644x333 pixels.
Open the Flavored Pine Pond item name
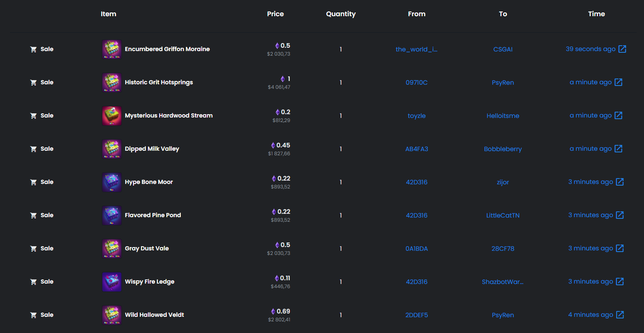tap(153, 215)
